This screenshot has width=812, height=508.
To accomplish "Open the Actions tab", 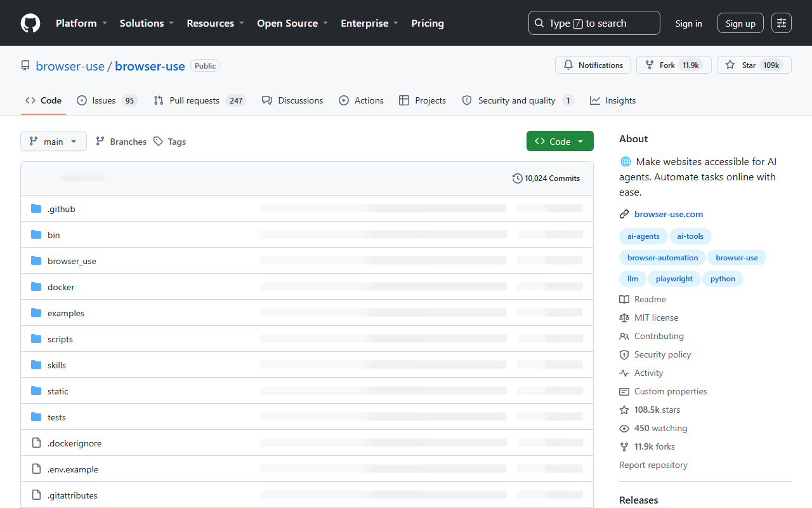I will pyautogui.click(x=362, y=100).
